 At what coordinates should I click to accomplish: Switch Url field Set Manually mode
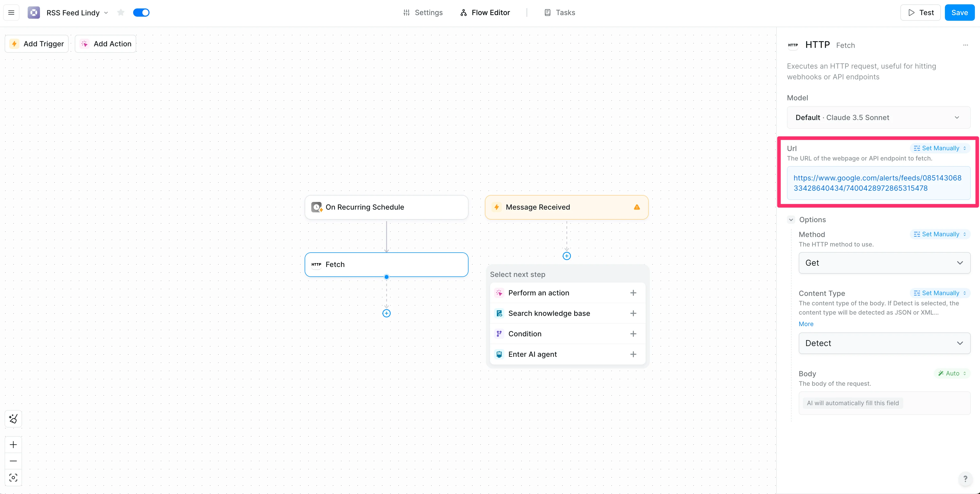[x=940, y=148]
